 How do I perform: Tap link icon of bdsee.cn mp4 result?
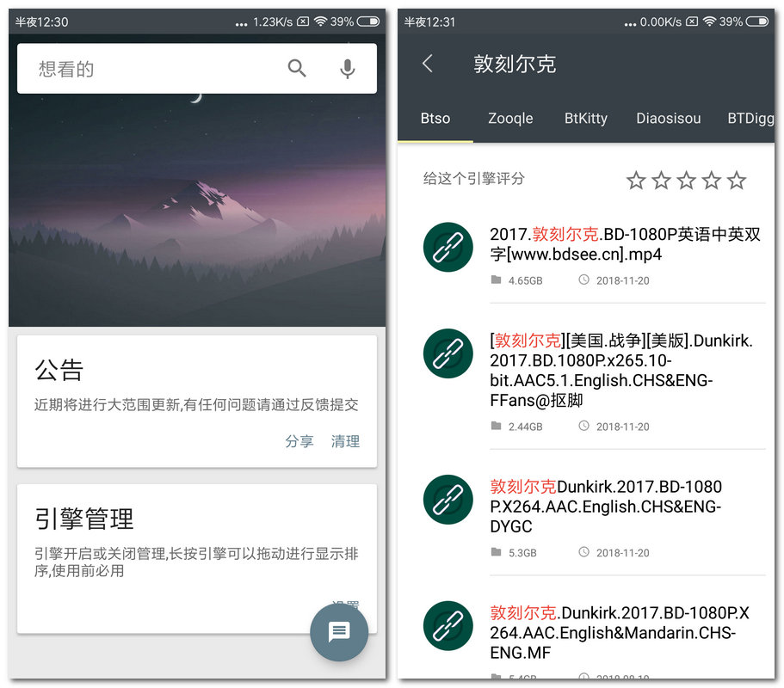coord(448,247)
